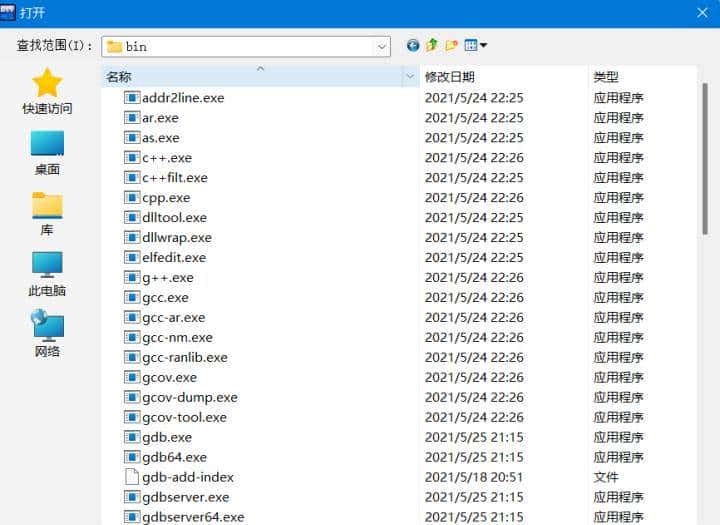The image size is (720, 525).
Task: Click the vertical scrollbar thumb of the file list
Action: click(705, 158)
